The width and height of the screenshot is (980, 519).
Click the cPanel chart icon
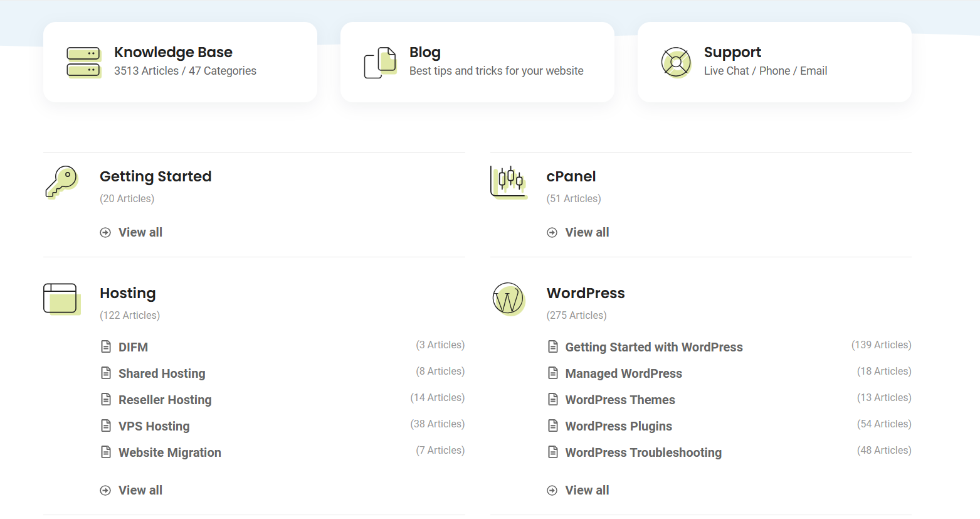pyautogui.click(x=508, y=182)
